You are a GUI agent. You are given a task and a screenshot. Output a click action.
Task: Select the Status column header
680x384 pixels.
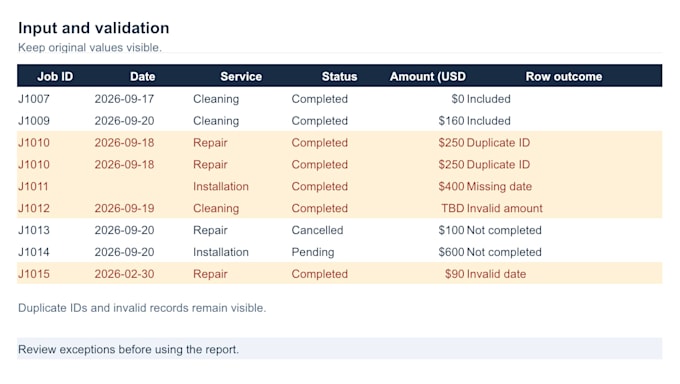click(339, 76)
